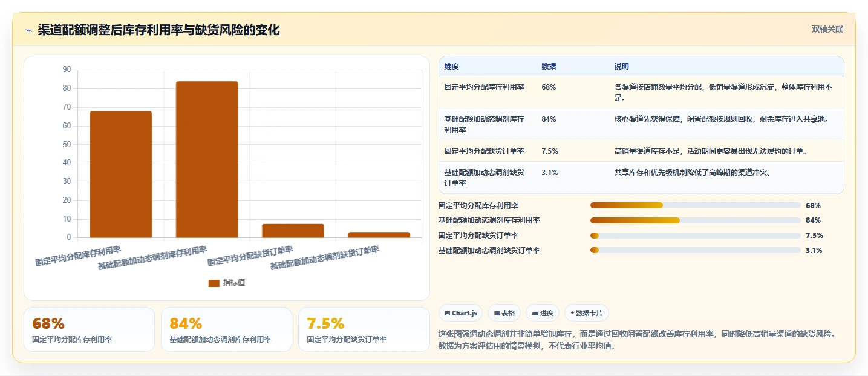The image size is (868, 376).
Task: Click the 68% progress bar
Action: point(696,205)
